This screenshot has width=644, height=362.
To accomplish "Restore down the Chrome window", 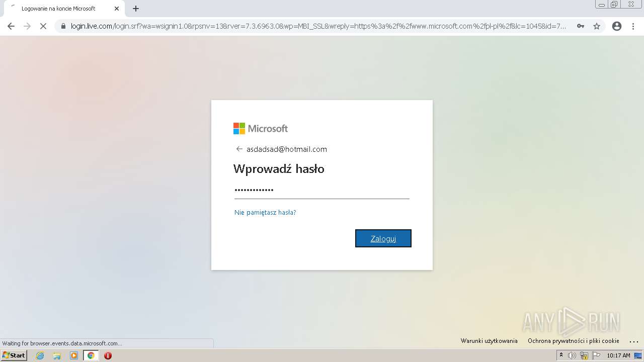I will 614,5.
